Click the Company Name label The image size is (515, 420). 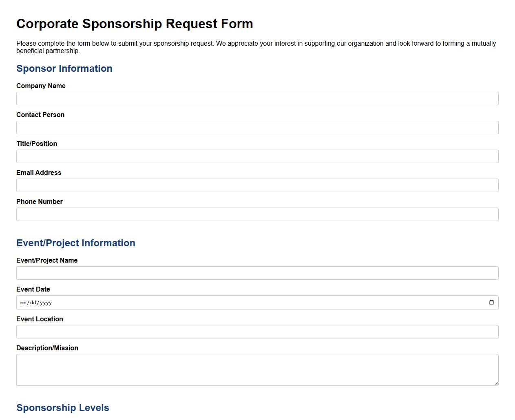tap(41, 86)
